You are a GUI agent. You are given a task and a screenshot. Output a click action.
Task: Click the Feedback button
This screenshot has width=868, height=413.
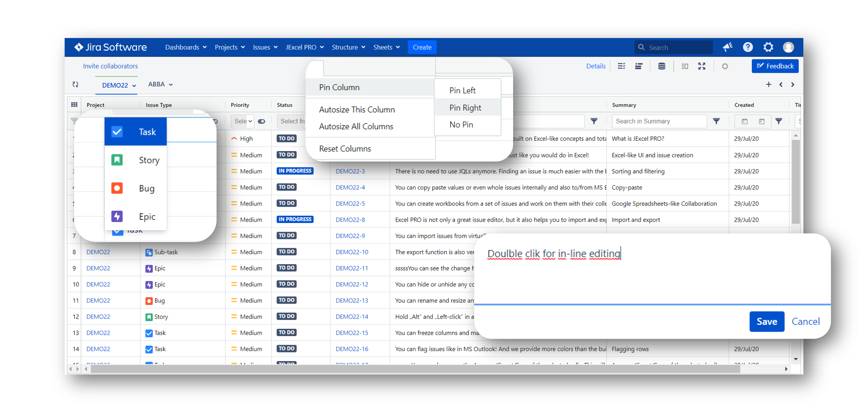tap(775, 66)
